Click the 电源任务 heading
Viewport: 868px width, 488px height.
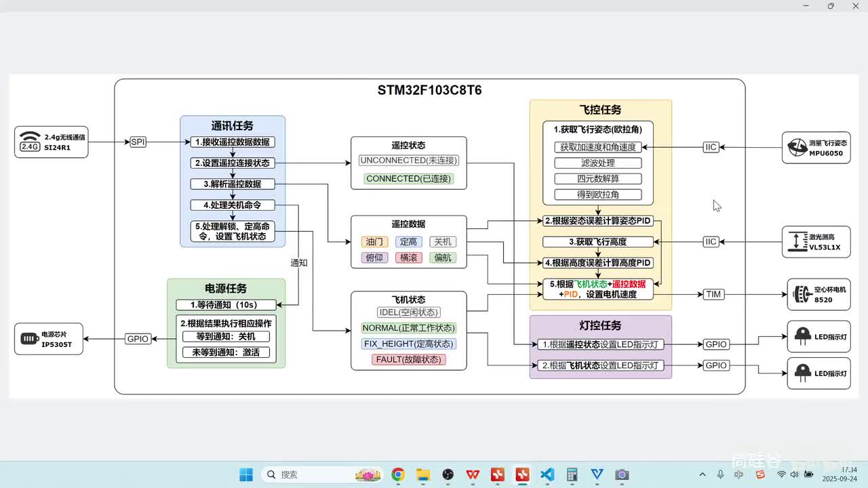tap(226, 289)
